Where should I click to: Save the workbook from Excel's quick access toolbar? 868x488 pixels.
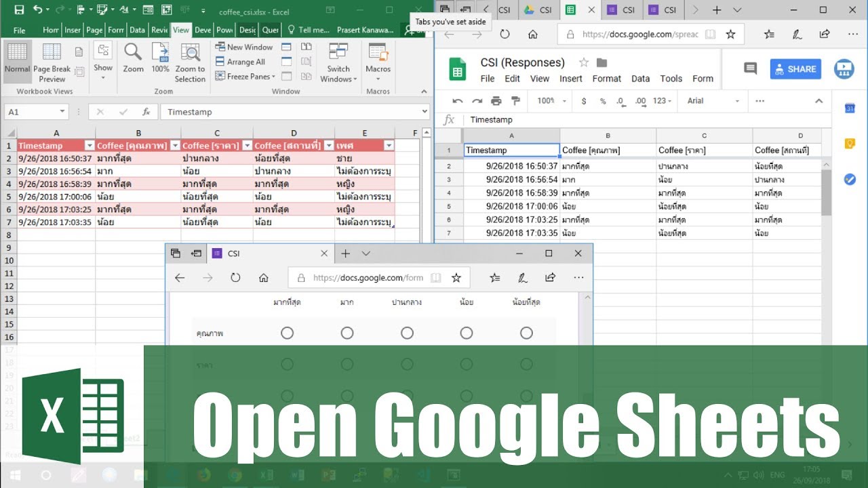pos(19,10)
